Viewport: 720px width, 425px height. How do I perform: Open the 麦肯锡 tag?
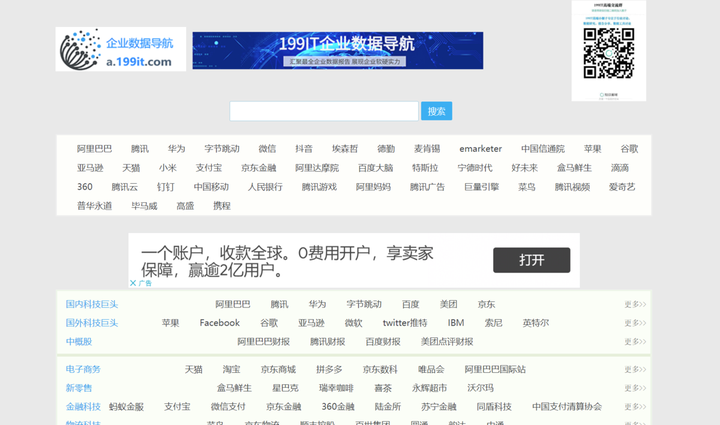point(427,149)
